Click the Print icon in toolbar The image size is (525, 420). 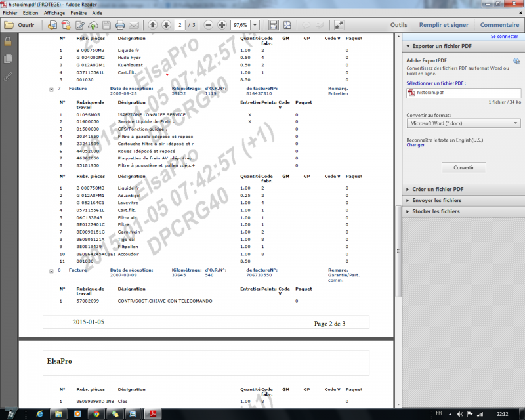[120, 25]
